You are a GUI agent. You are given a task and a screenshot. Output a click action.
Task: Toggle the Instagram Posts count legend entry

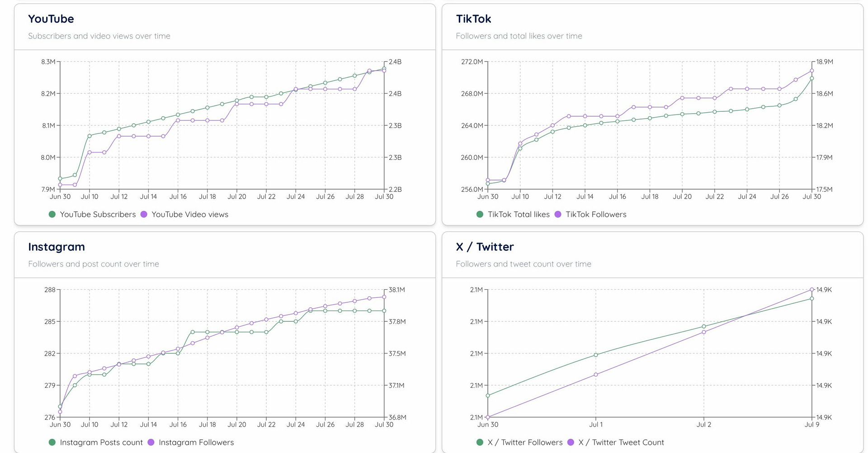point(101,443)
